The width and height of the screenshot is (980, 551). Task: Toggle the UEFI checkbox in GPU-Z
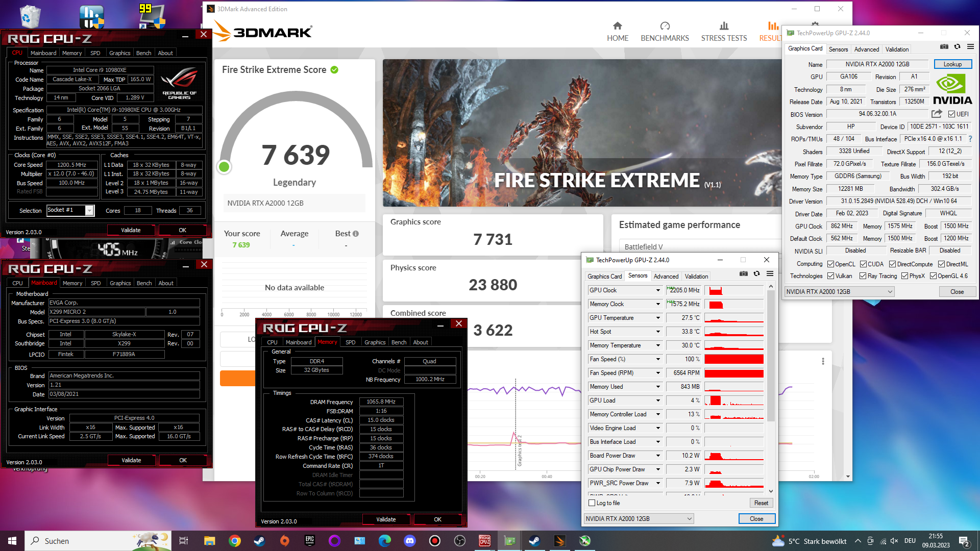[x=951, y=114]
